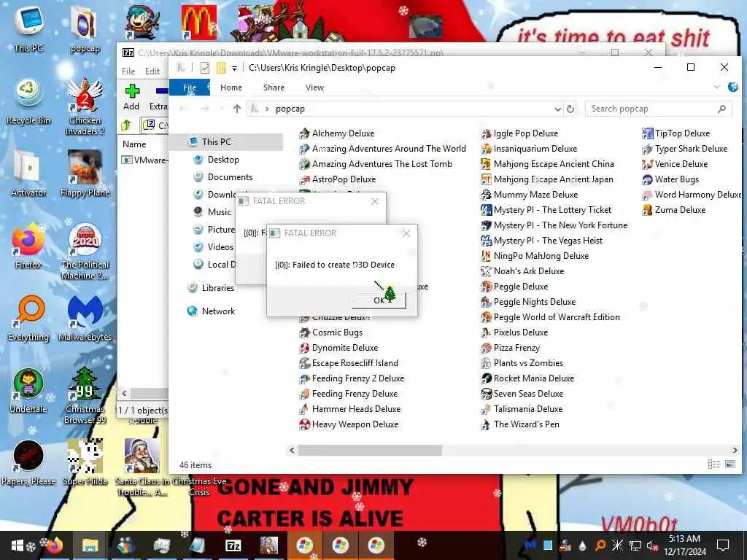Open address bar history dropdown
Image resolution: width=747 pixels, height=560 pixels.
coord(557,109)
